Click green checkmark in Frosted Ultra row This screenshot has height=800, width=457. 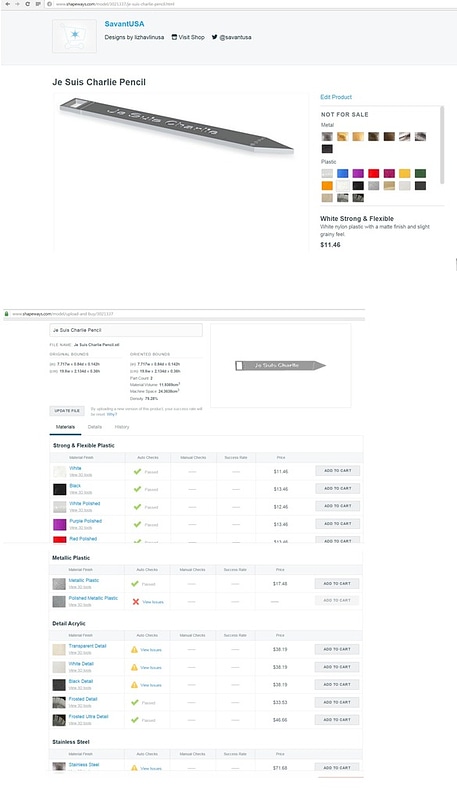pyautogui.click(x=135, y=720)
